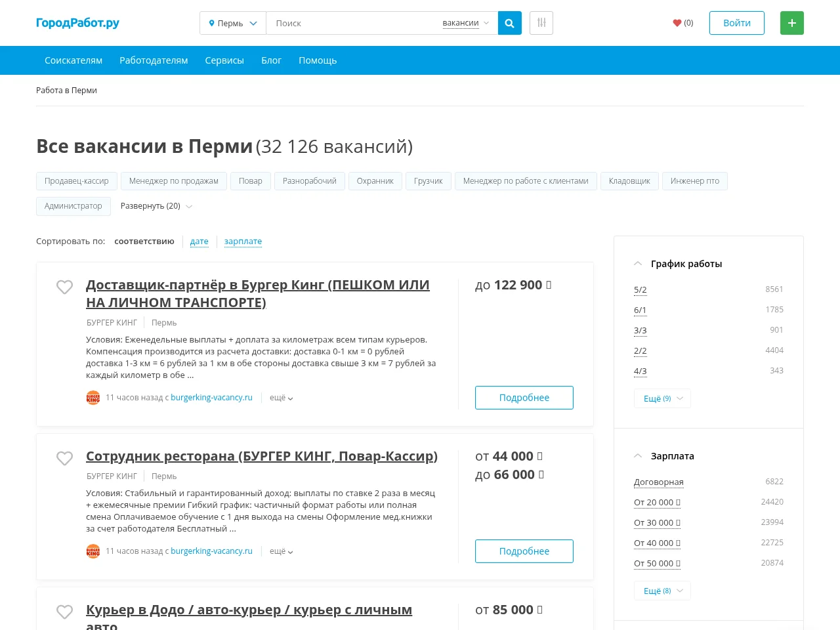Open the Соискателям menu
Image resolution: width=840 pixels, height=630 pixels.
pos(73,60)
